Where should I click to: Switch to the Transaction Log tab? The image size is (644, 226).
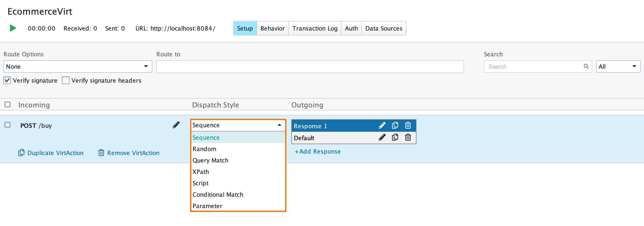click(315, 28)
